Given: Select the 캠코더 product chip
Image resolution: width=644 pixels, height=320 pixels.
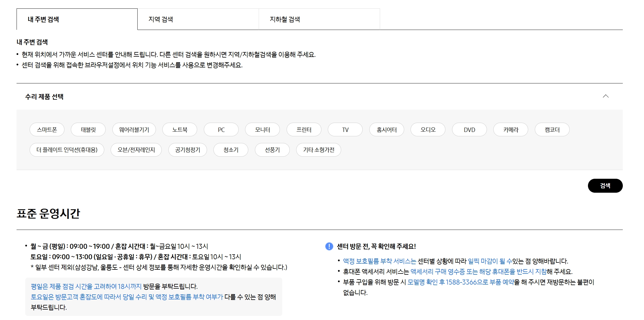Looking at the screenshot, I should [x=552, y=130].
